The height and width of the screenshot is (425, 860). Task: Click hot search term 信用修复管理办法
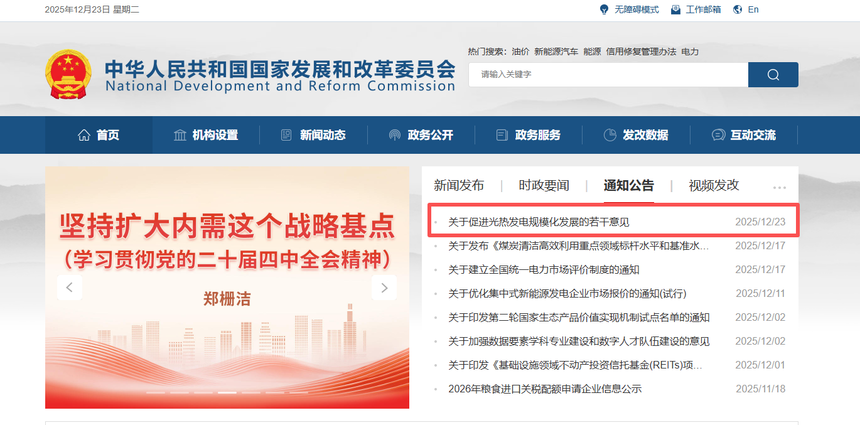pyautogui.click(x=641, y=52)
